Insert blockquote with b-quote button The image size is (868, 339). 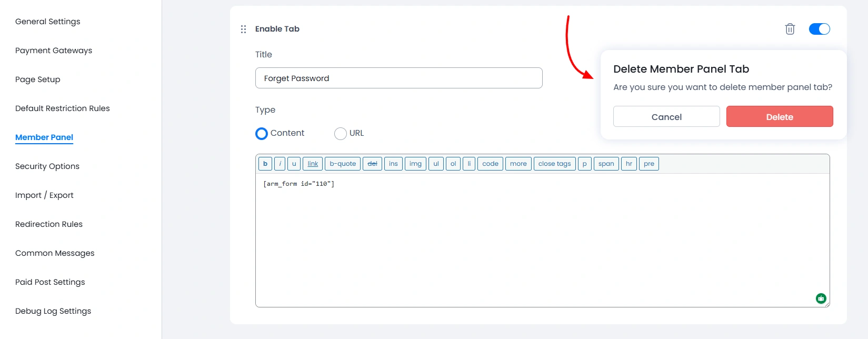tap(343, 164)
